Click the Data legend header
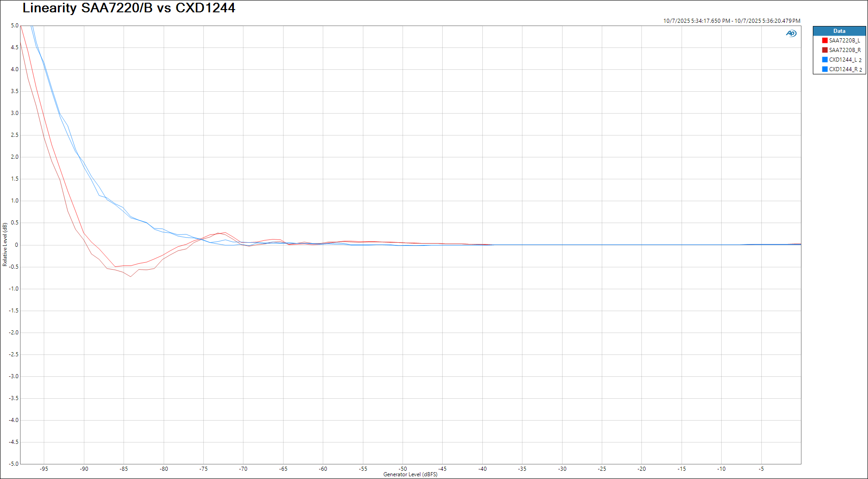 pyautogui.click(x=839, y=31)
